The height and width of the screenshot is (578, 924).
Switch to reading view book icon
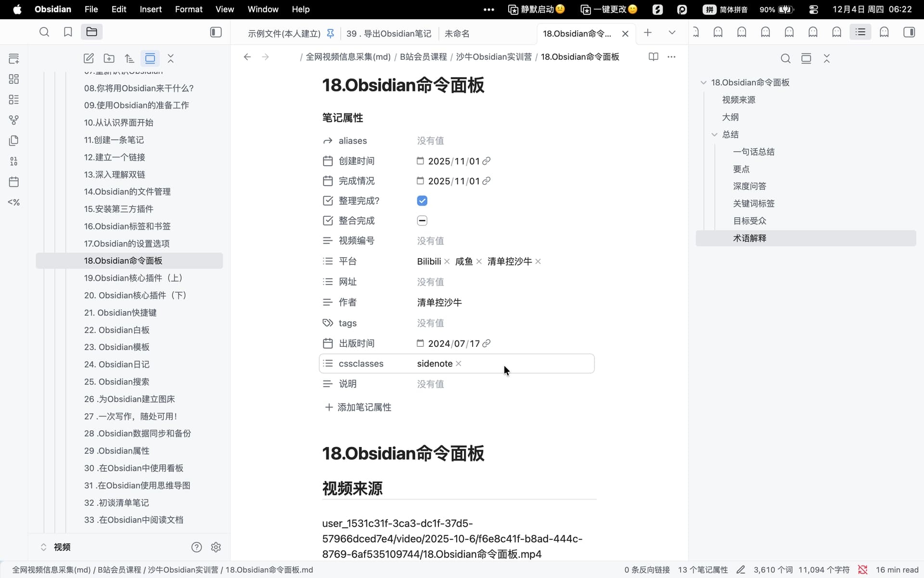tap(653, 57)
